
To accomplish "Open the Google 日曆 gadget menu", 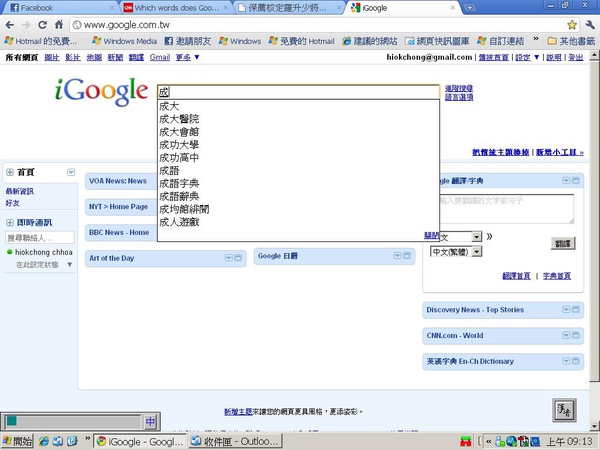I will pyautogui.click(x=398, y=256).
